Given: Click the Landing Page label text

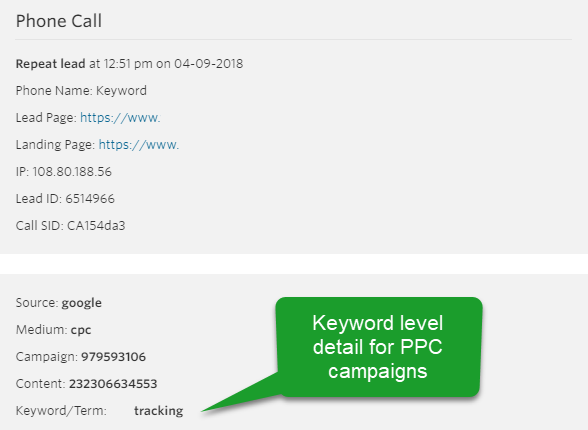Looking at the screenshot, I should [x=55, y=145].
